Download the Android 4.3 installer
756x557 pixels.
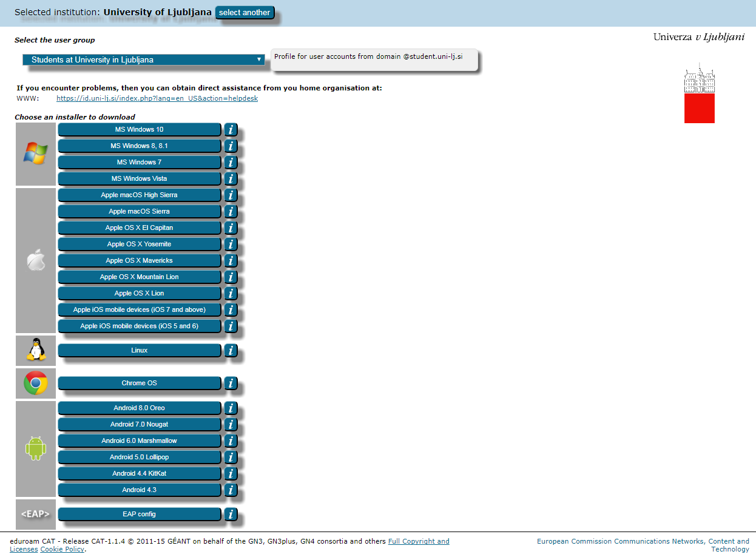[140, 490]
